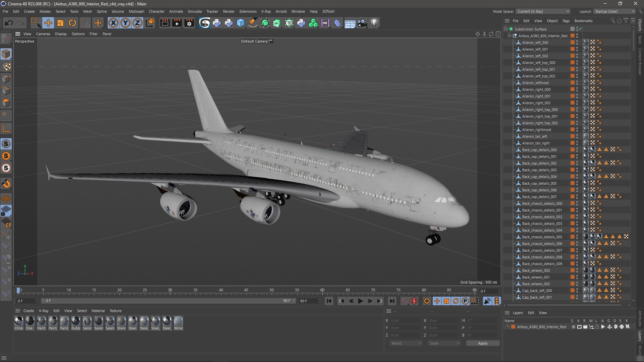Open the V-Ray menu

coord(266,11)
